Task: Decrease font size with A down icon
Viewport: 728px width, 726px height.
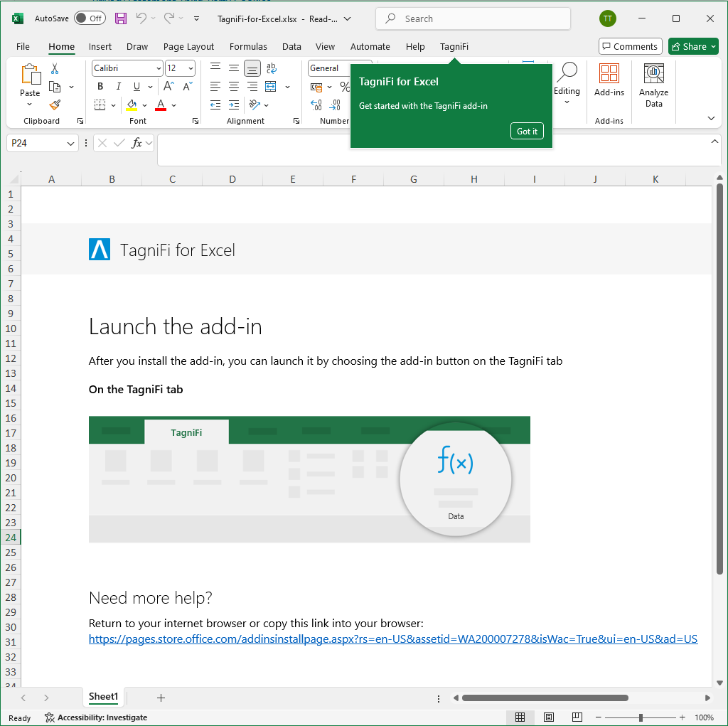Action: [x=187, y=87]
